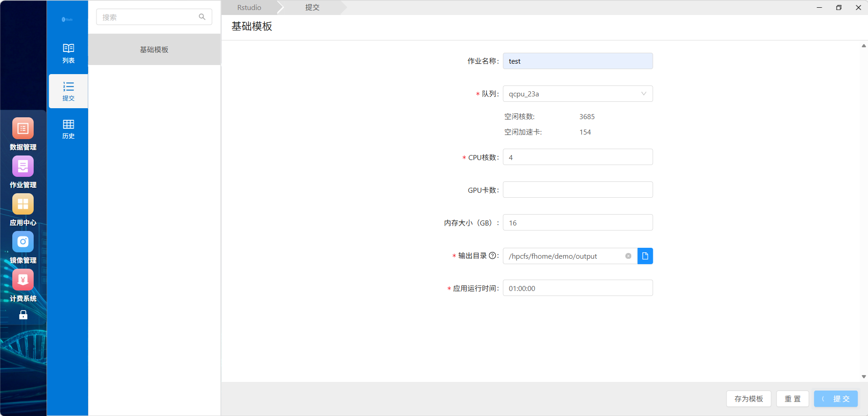Screen dimensions: 868x416
Task: Select the 基础模板 template entry
Action: click(x=154, y=50)
